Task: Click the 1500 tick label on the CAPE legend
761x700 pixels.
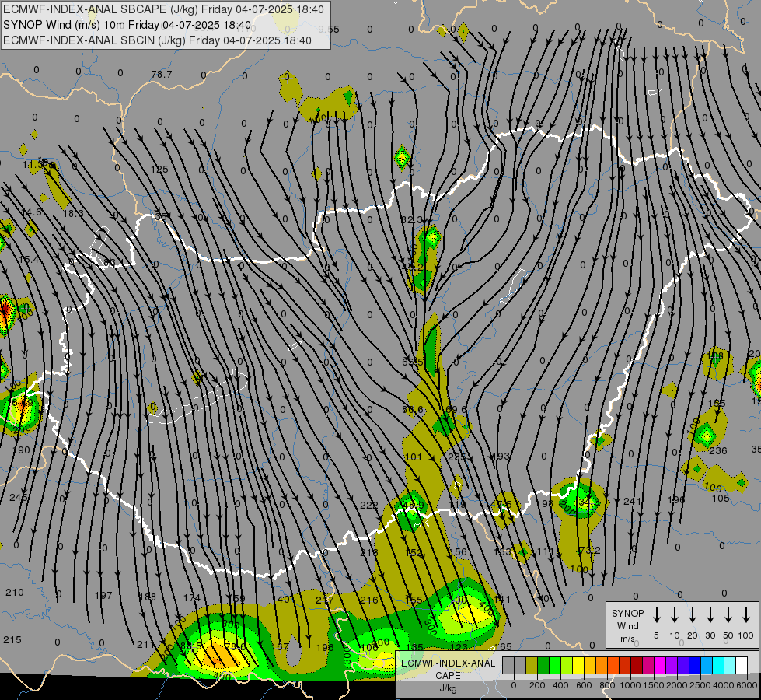Action: (654, 685)
